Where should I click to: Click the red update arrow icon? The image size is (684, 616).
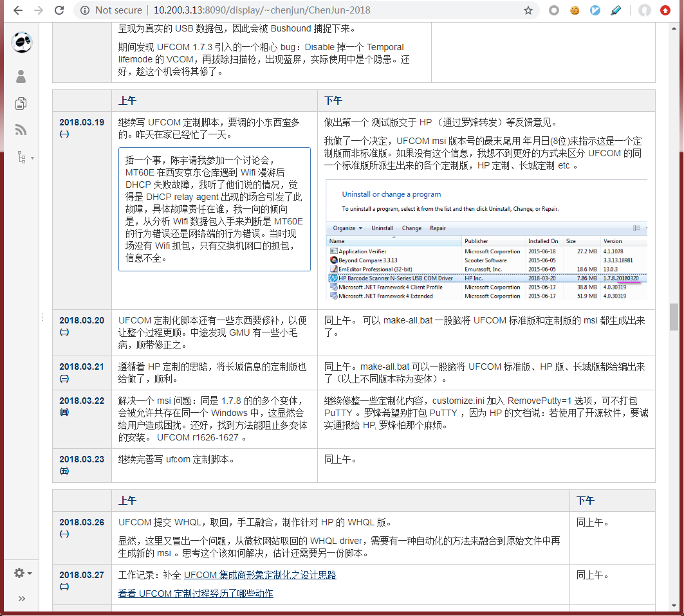click(665, 10)
